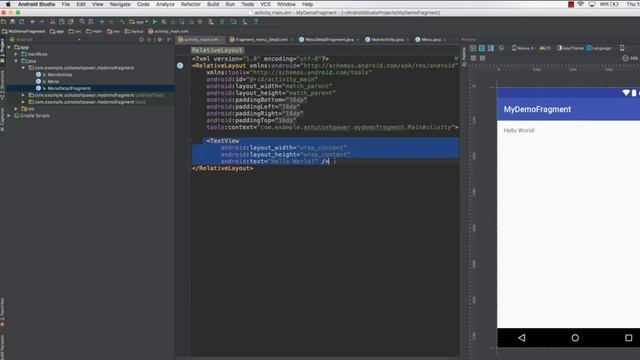
Task: Open the Android Studio application menu
Action: (36, 4)
